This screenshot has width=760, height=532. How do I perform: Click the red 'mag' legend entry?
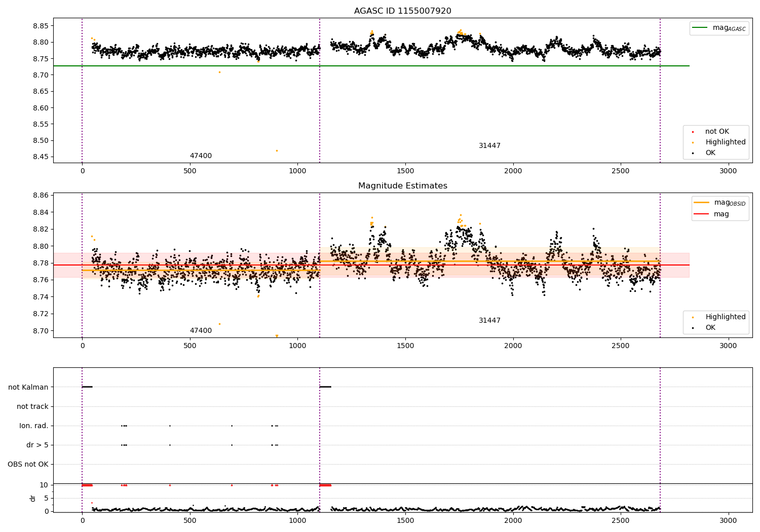point(712,214)
